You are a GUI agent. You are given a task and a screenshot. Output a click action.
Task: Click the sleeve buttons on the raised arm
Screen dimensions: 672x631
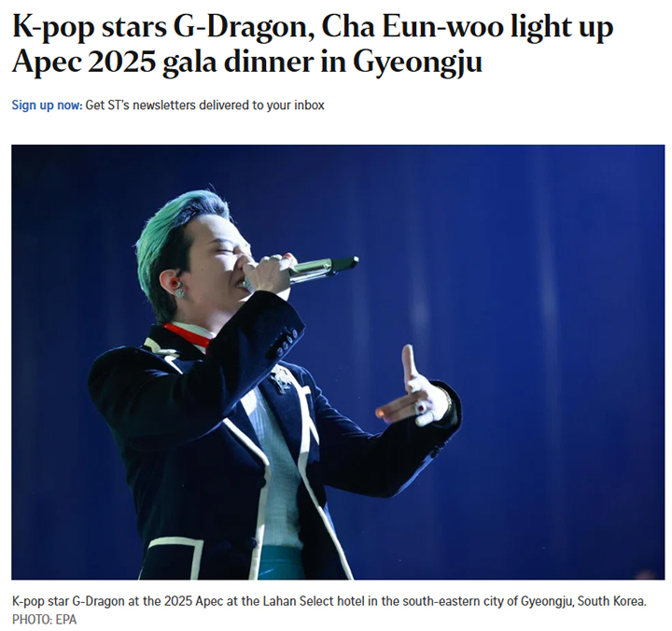coord(287,343)
